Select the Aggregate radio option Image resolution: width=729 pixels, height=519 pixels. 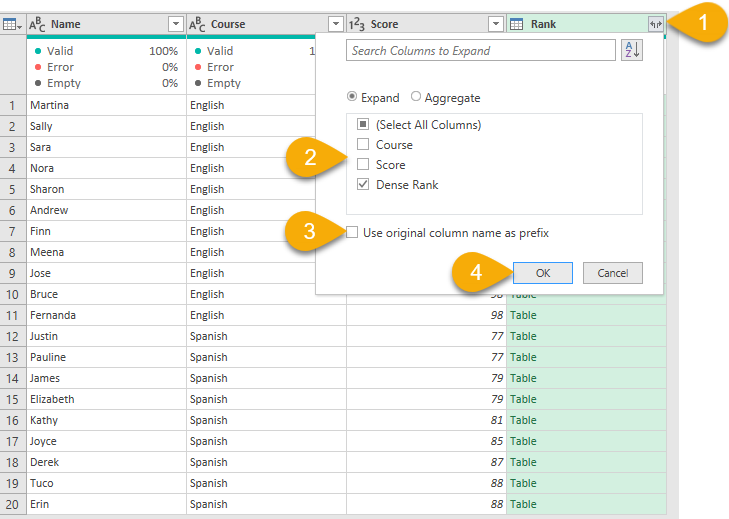point(416,98)
